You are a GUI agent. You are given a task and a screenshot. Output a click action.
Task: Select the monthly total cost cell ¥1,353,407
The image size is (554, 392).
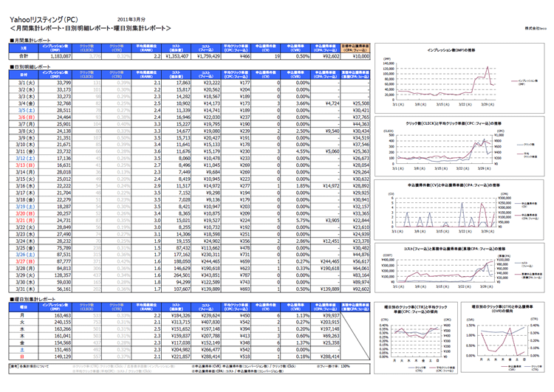tap(176, 56)
